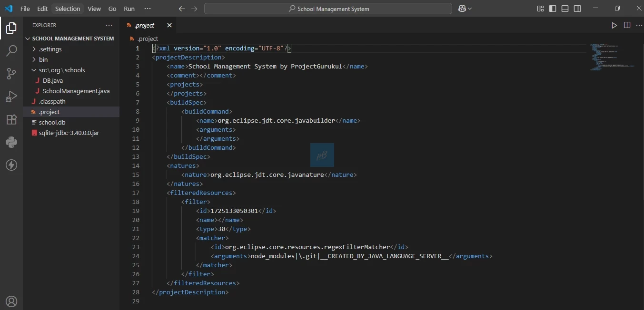The width and height of the screenshot is (644, 310).
Task: Open the Python activity bar icon
Action: 11,142
